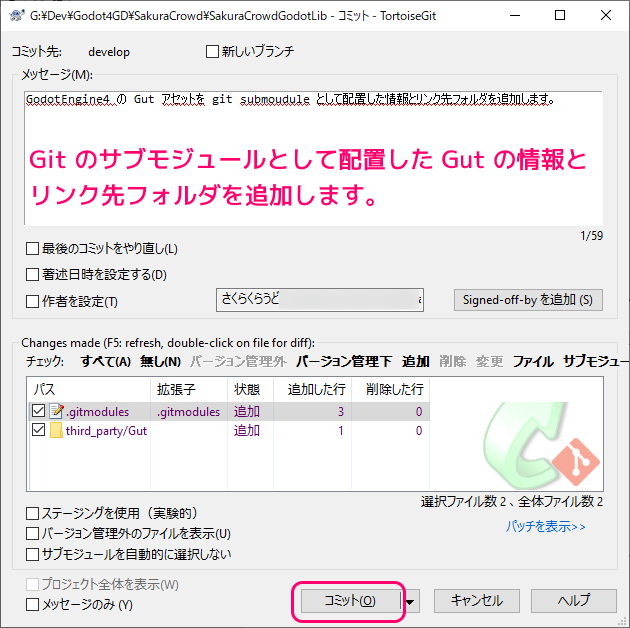This screenshot has width=630, height=628.
Task: Toggle 最後のコミットをやり直し(L) checkbox
Action: pyautogui.click(x=32, y=249)
